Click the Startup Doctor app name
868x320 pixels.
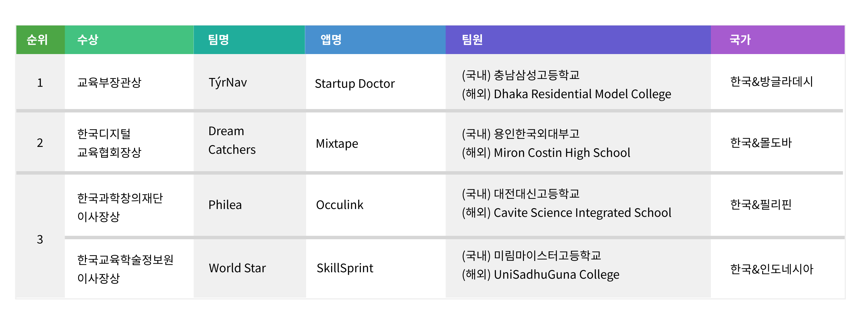coord(354,84)
